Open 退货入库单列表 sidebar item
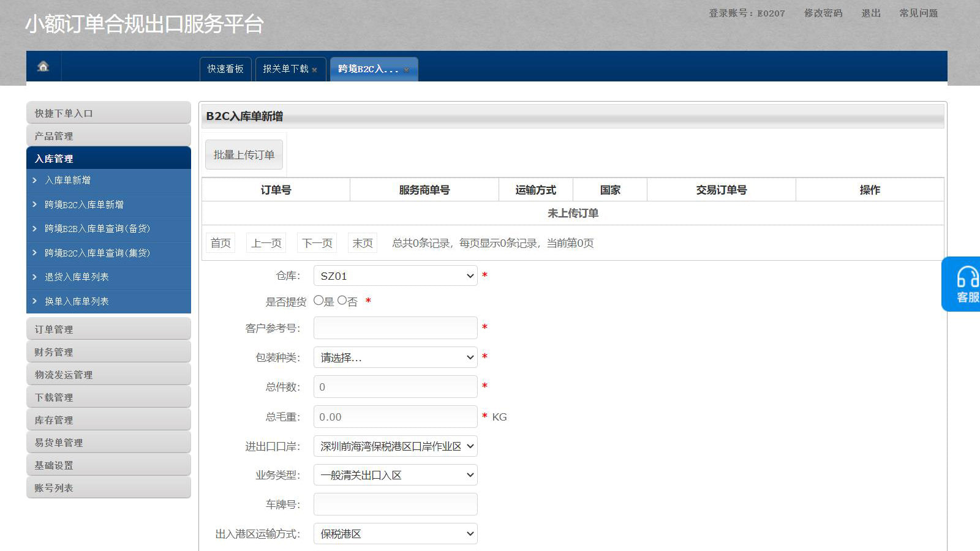 coord(77,277)
